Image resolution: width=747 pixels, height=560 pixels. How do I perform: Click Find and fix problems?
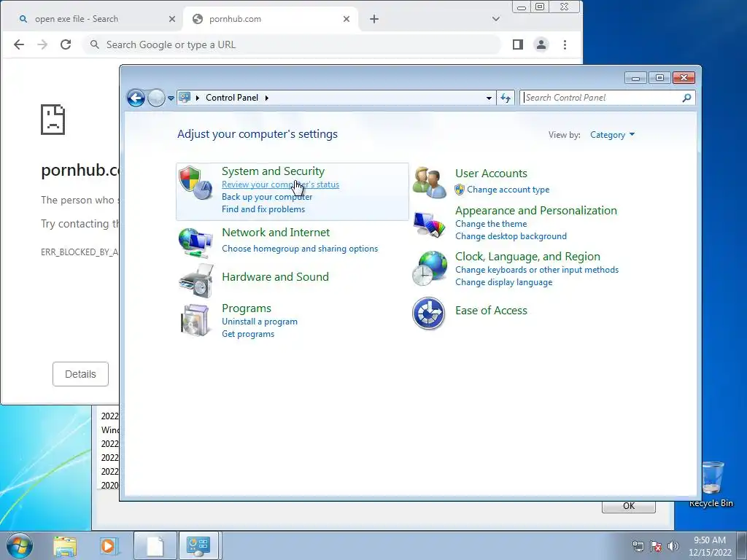click(x=263, y=209)
